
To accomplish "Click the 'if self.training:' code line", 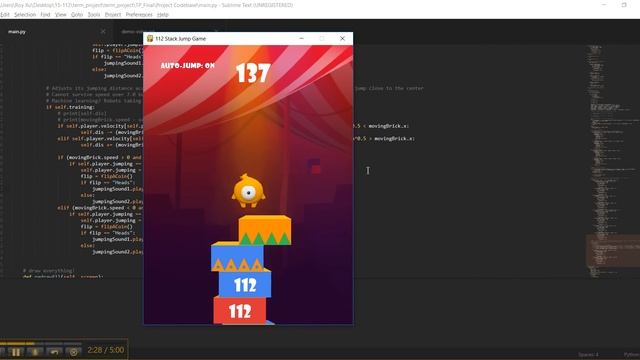I will point(70,107).
